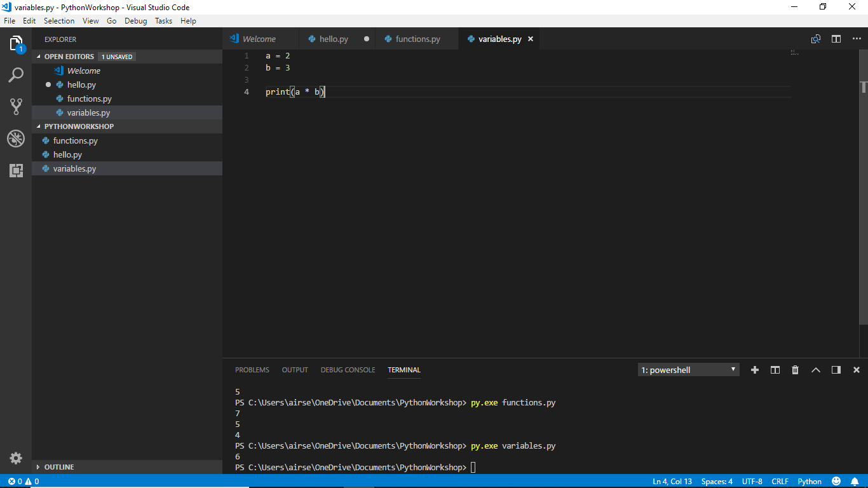The image size is (868, 488).
Task: Change file encoding UTF-8
Action: tap(752, 482)
